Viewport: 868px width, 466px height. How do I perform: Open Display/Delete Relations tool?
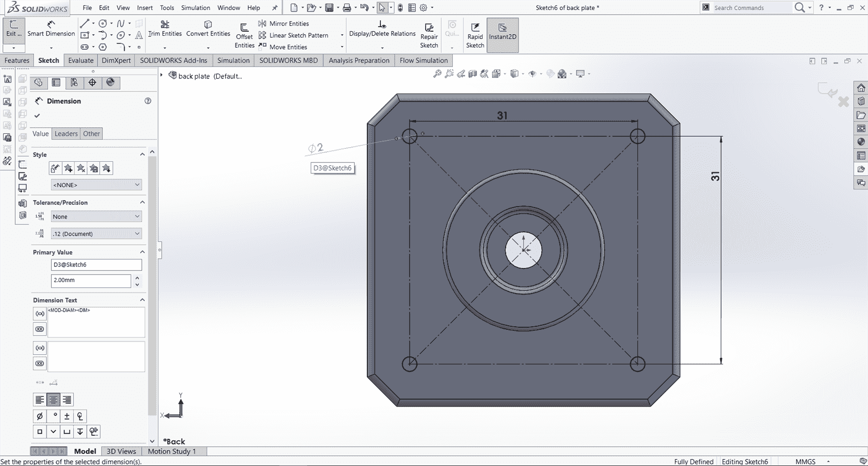point(382,29)
